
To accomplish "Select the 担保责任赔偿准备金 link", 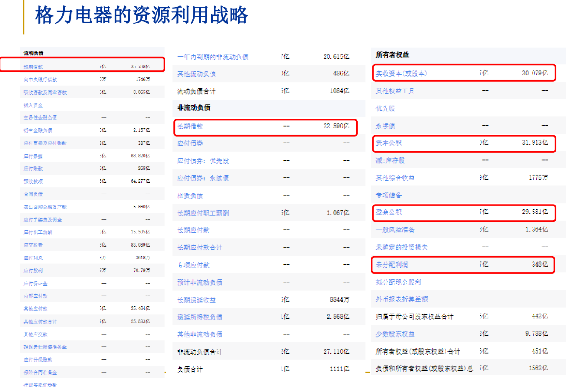I will click(45, 347).
